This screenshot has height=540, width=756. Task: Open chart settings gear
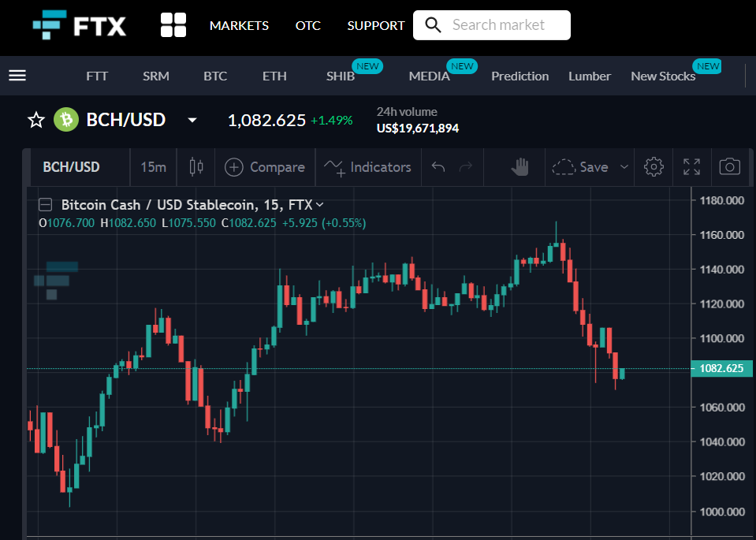[x=654, y=167]
